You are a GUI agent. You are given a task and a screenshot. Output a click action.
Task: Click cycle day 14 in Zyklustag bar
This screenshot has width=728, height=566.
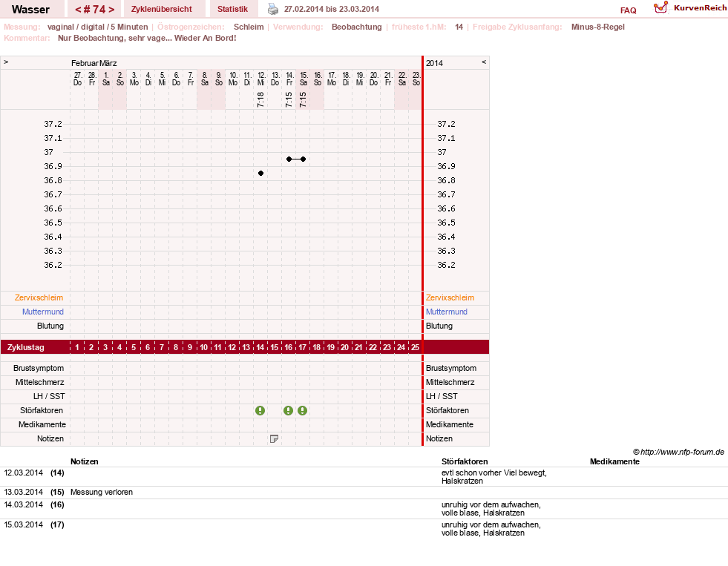(260, 347)
